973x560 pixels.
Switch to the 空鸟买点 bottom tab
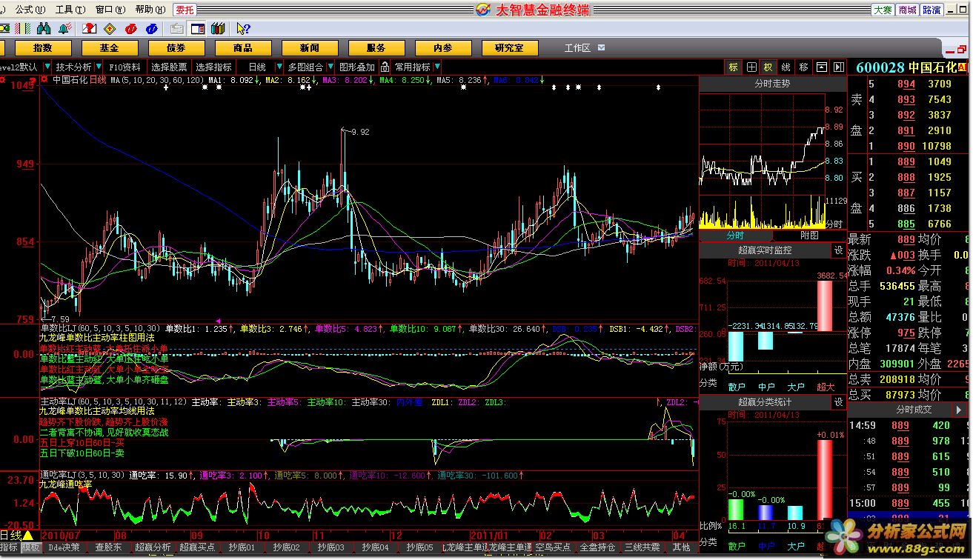pos(553,547)
